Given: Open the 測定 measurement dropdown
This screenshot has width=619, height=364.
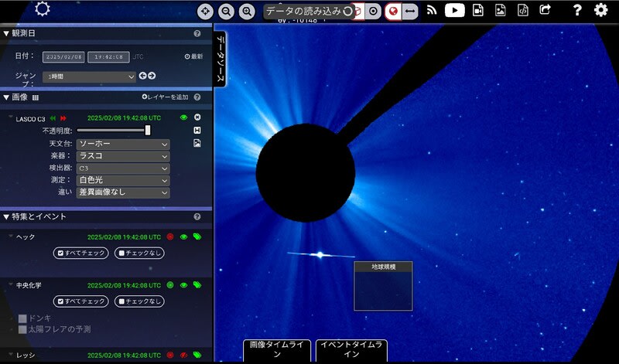Looking at the screenshot, I should click(123, 180).
